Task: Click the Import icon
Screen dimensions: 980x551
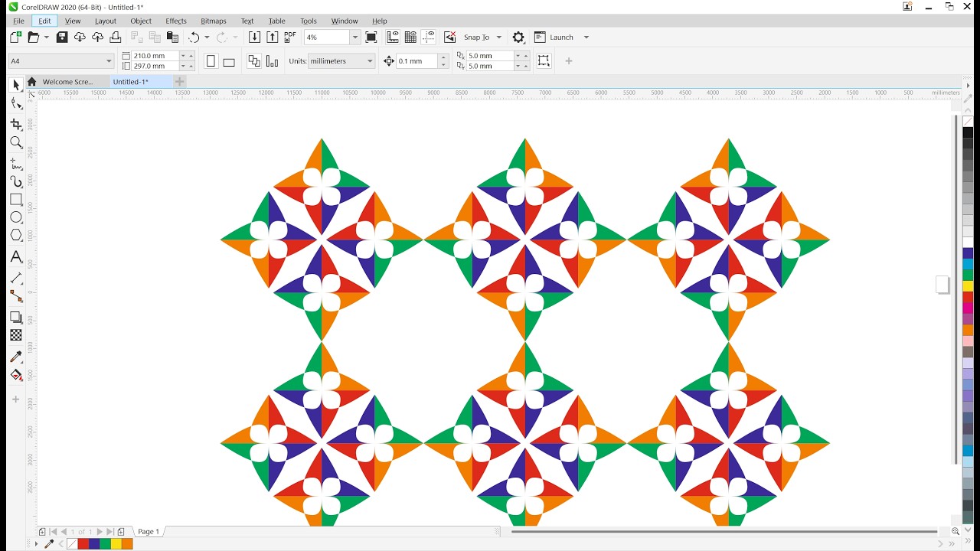Action: coord(254,37)
